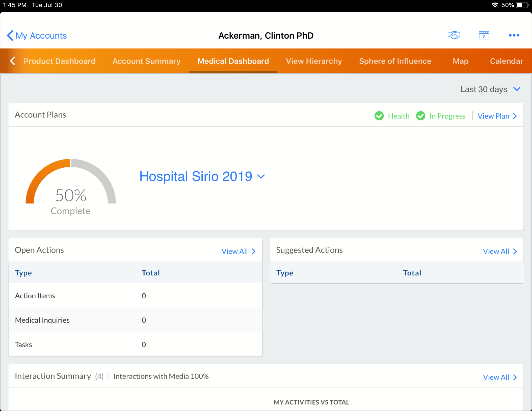Expand the Last 30 days dropdown
Viewport: 532px width, 411px height.
[490, 89]
